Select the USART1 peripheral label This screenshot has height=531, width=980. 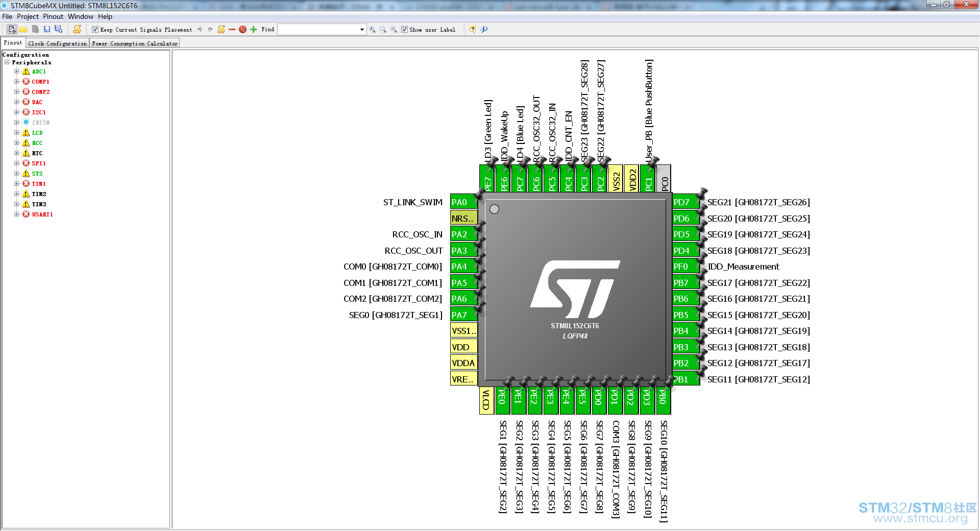[x=42, y=214]
